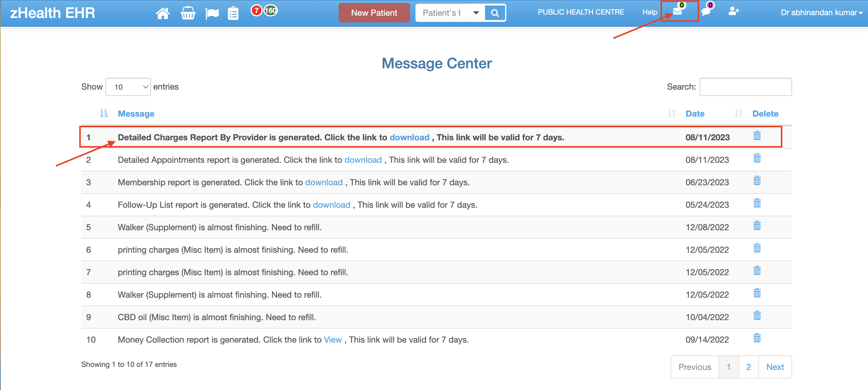Select the CBD oil refill message text
Screen dimensions: 868x390
[x=217, y=317]
